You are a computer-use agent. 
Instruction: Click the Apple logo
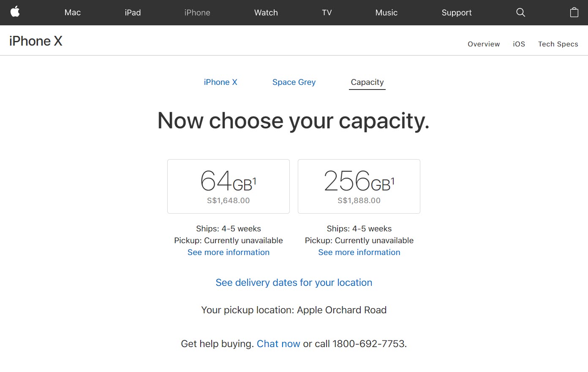point(15,12)
